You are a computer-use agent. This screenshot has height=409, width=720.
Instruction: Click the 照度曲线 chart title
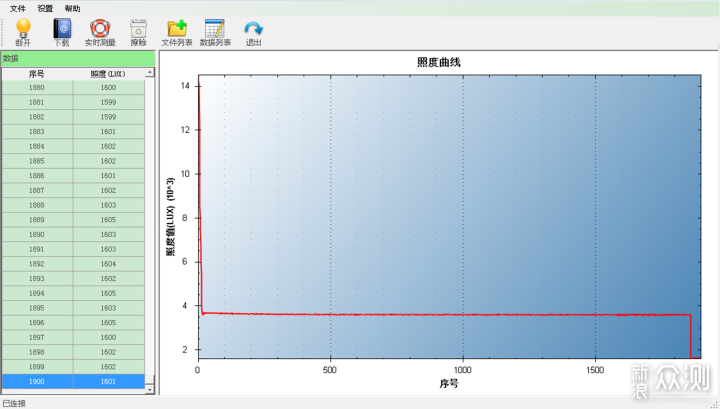click(439, 62)
